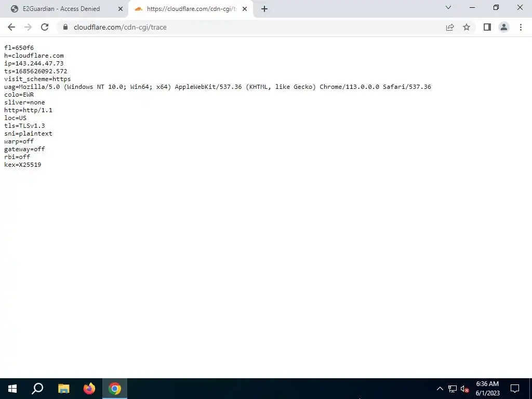
Task: Click the muted volume tray icon
Action: point(464,389)
